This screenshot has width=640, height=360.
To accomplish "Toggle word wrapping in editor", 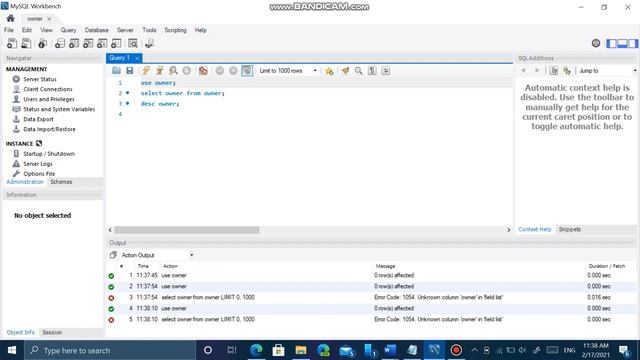I will point(386,71).
